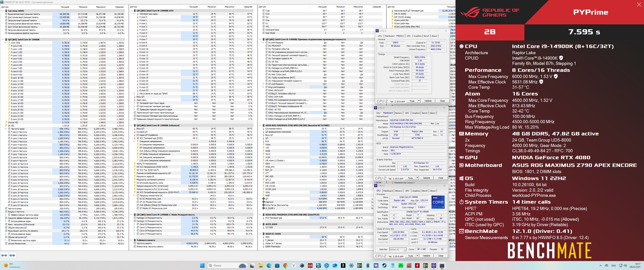Open Settings gear on the taskbar
This screenshot has width=644, height=270.
pos(351,265)
